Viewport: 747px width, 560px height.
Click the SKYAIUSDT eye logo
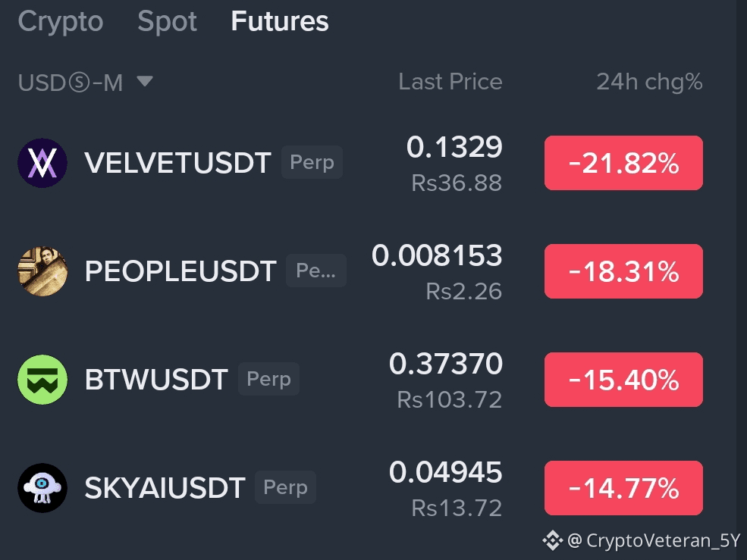(42, 487)
